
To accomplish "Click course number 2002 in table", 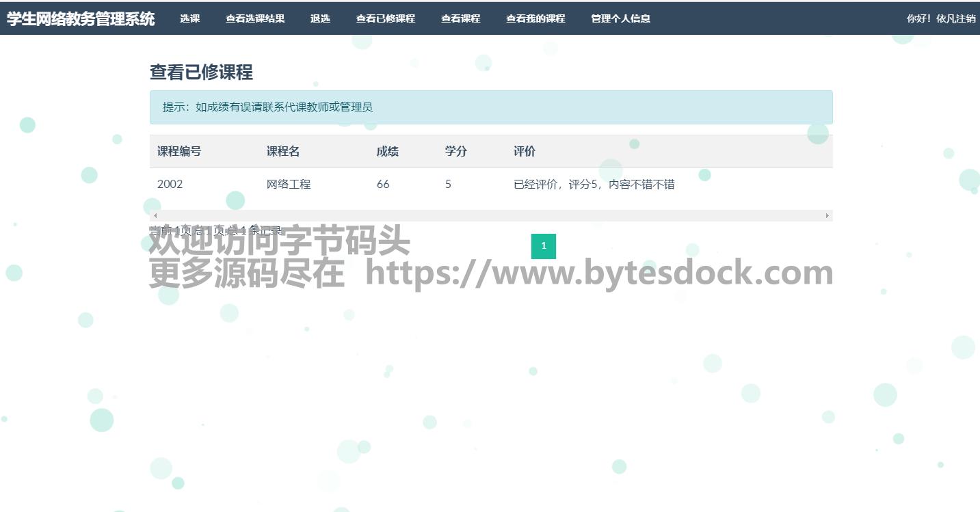I will [x=170, y=185].
